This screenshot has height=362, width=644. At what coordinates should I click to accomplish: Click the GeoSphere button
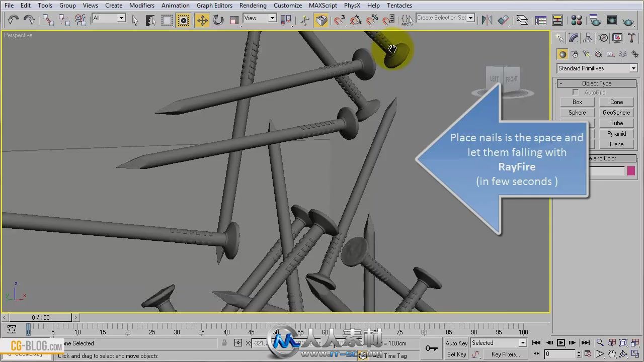coord(616,113)
